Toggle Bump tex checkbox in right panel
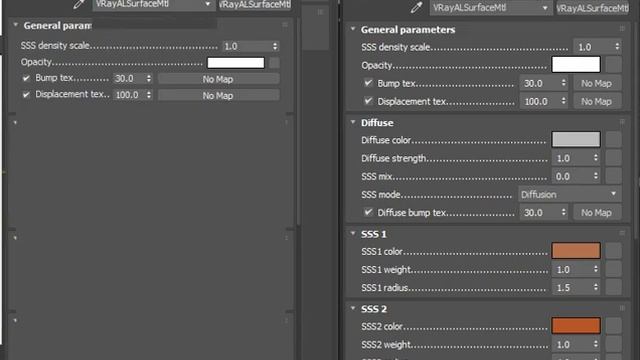640x360 pixels. pyautogui.click(x=368, y=83)
